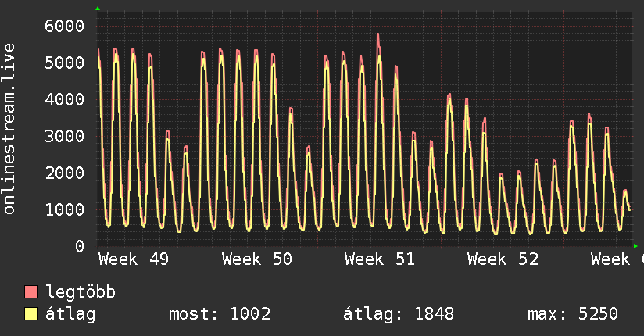Click the yellow átlag legend swatch
644x336 pixels.
click(31, 315)
